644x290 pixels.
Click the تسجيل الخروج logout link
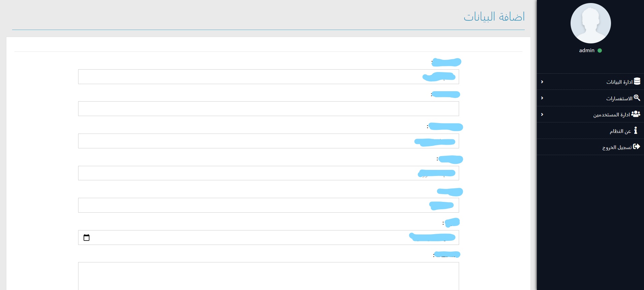coord(617,147)
